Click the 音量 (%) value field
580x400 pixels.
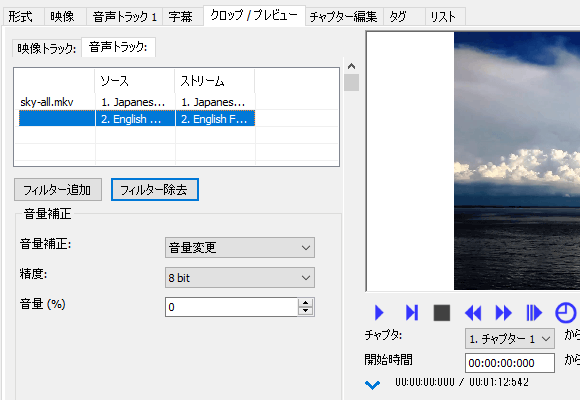click(232, 307)
